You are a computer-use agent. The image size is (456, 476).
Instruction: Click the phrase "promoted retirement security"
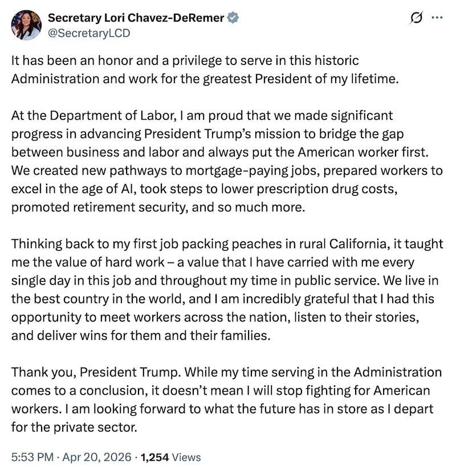96,207
